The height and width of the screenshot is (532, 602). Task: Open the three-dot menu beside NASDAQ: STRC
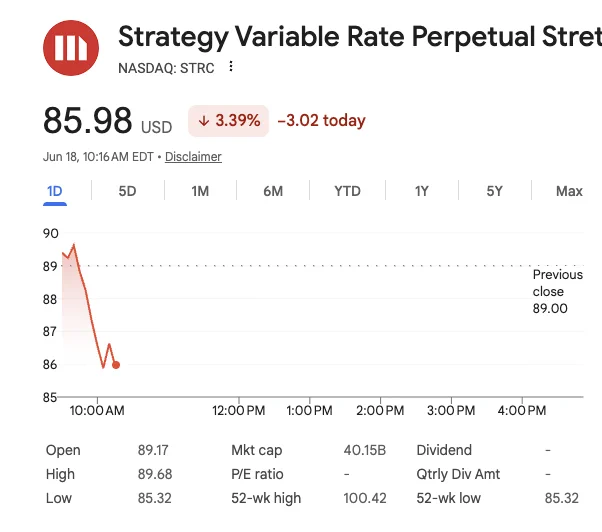pyautogui.click(x=231, y=66)
